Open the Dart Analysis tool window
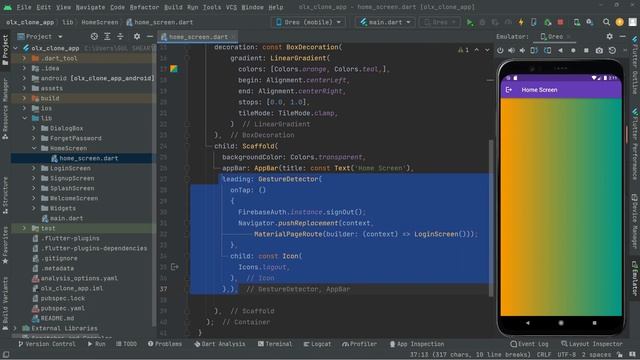 pos(220,344)
